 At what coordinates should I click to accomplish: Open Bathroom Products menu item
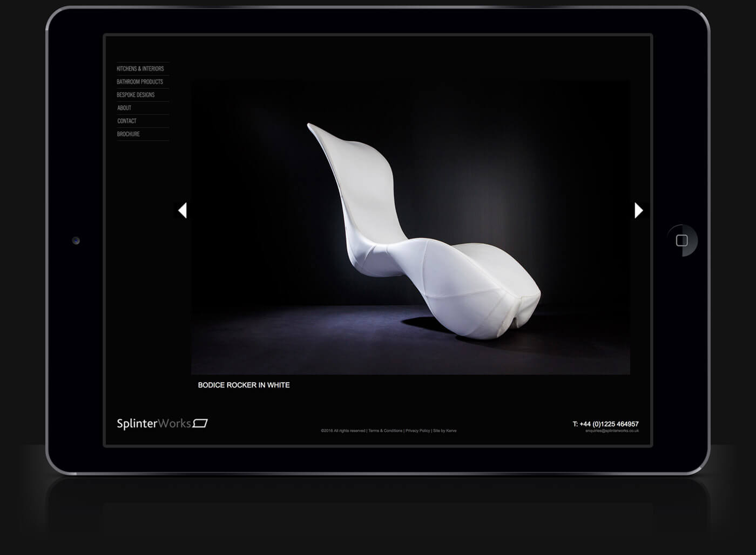point(140,82)
